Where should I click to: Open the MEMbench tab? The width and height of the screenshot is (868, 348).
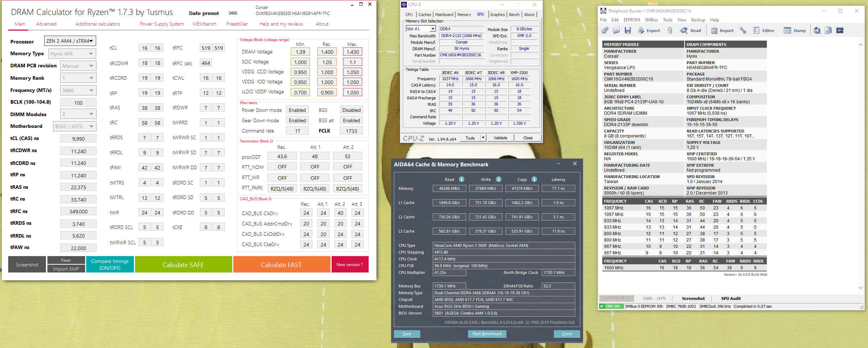[x=204, y=24]
